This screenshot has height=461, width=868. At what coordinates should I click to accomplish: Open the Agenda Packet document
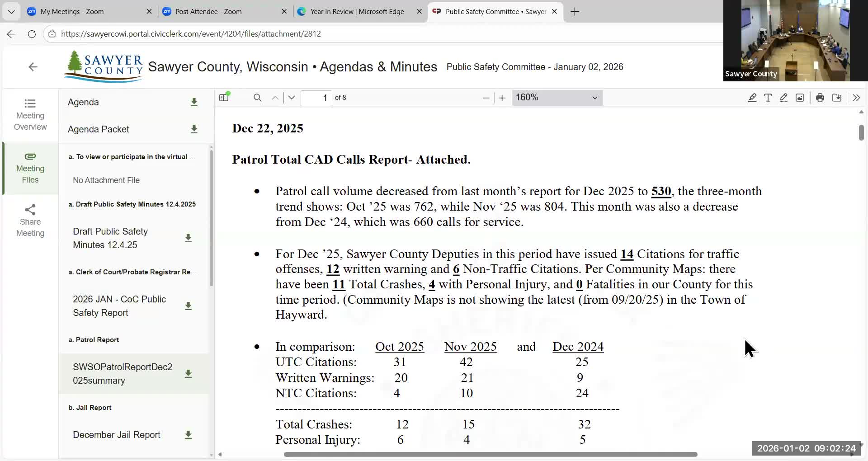[98, 129]
